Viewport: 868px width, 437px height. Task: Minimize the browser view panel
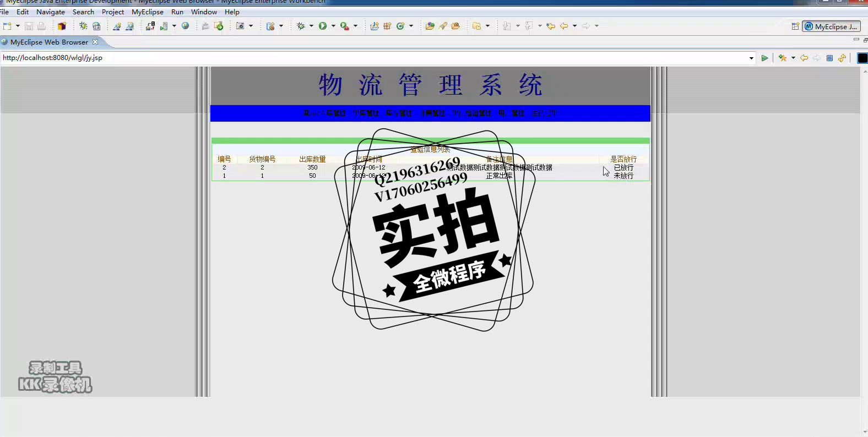point(856,40)
